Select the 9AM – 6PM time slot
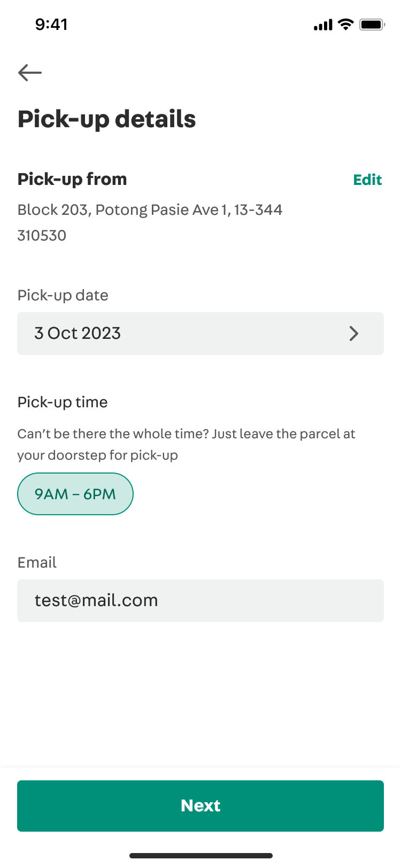 75,494
